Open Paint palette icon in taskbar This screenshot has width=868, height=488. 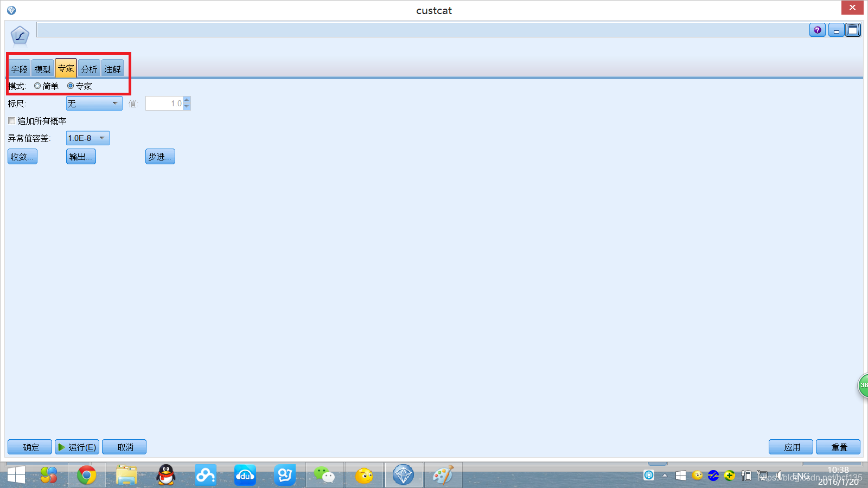tap(443, 476)
